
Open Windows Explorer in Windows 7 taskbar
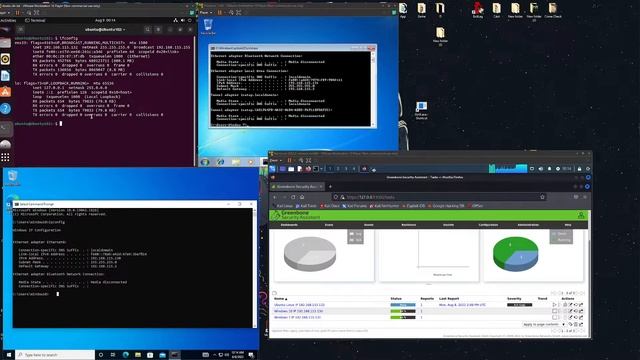click(236, 162)
